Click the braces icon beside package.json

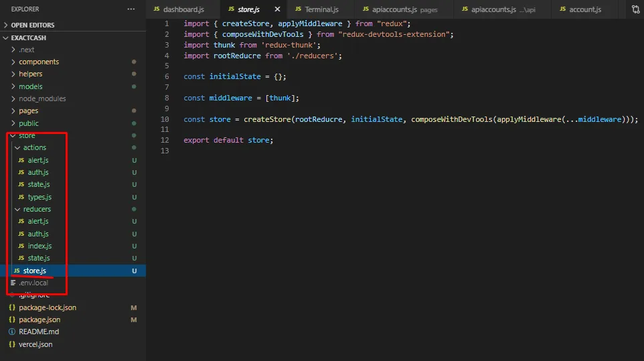[12, 319]
